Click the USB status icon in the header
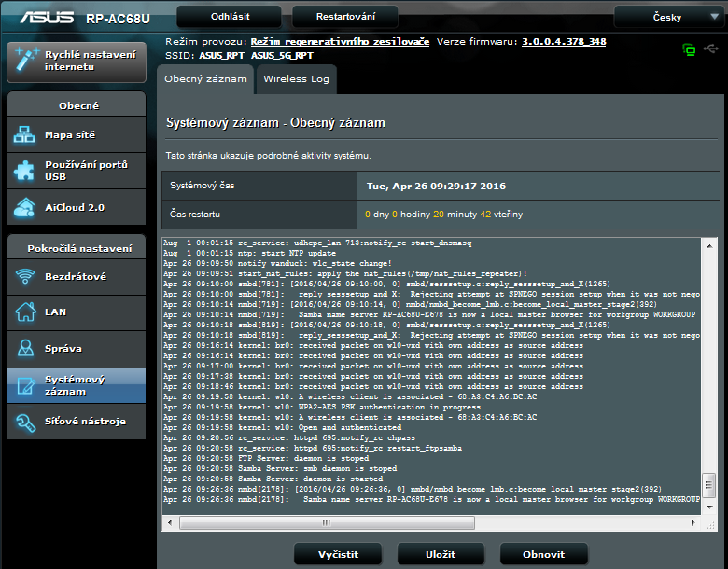The height and width of the screenshot is (569, 728). point(711,49)
